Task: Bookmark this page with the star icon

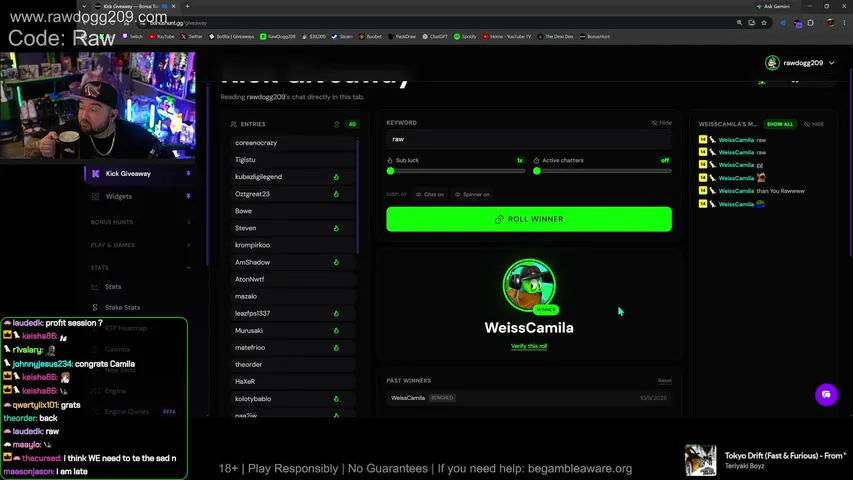Action: click(764, 23)
